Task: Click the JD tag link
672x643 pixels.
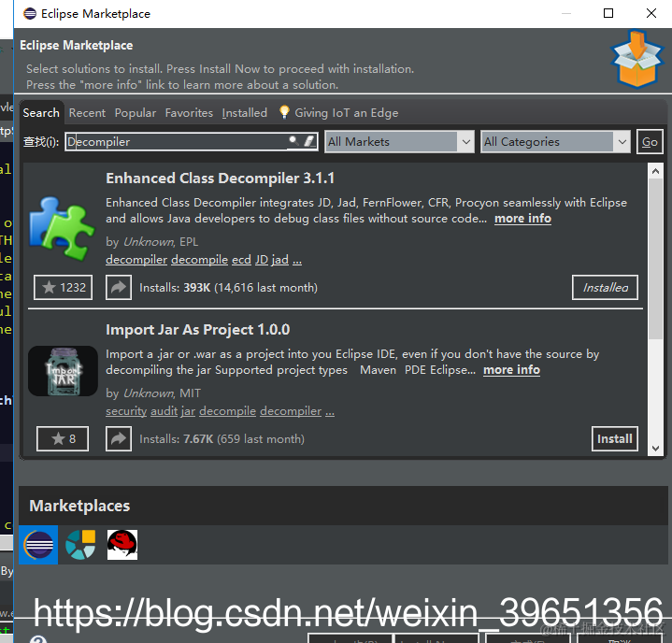Action: (262, 259)
